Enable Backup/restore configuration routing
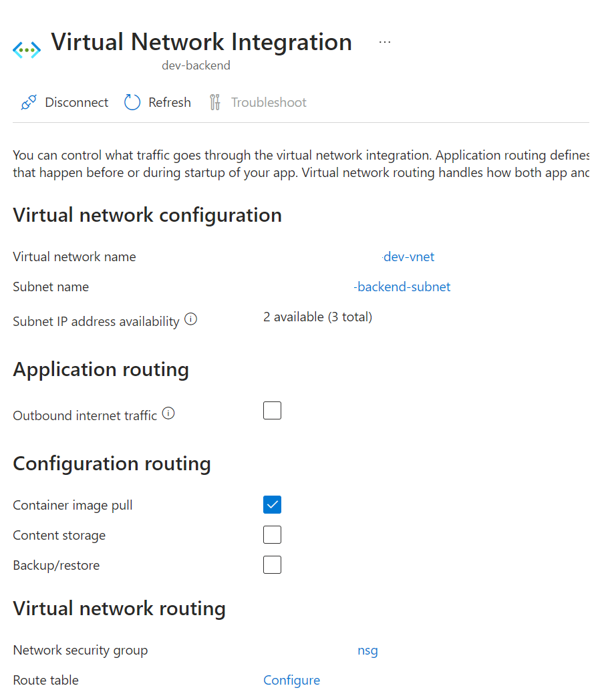The image size is (604, 700). 272,564
